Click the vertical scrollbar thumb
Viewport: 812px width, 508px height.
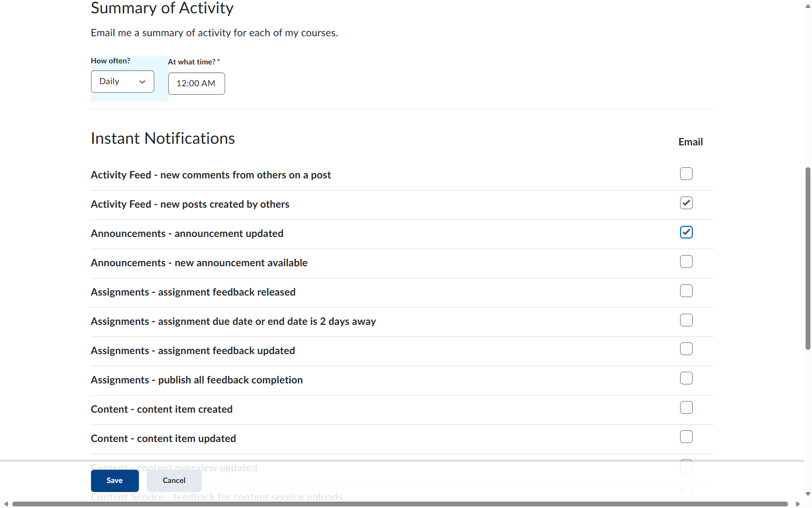808,258
